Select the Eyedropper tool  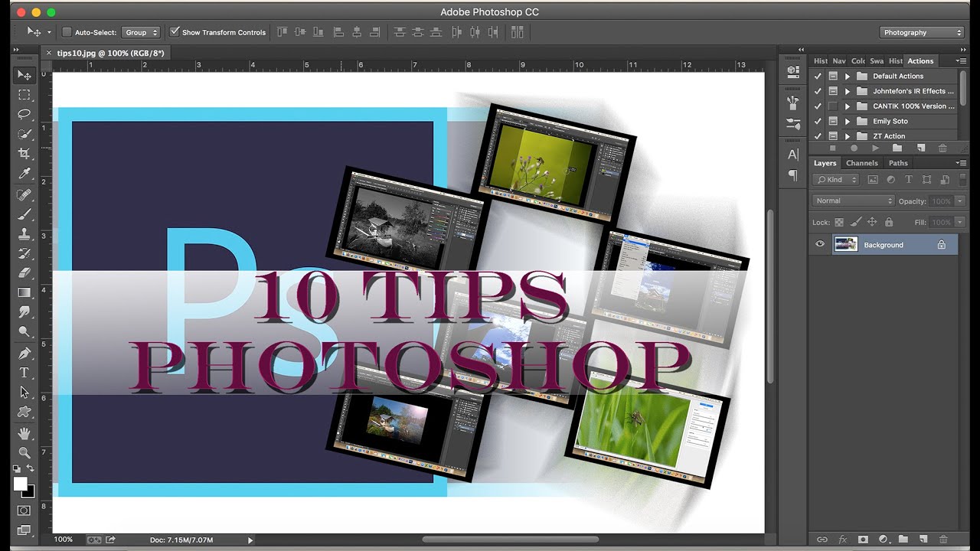click(x=24, y=174)
